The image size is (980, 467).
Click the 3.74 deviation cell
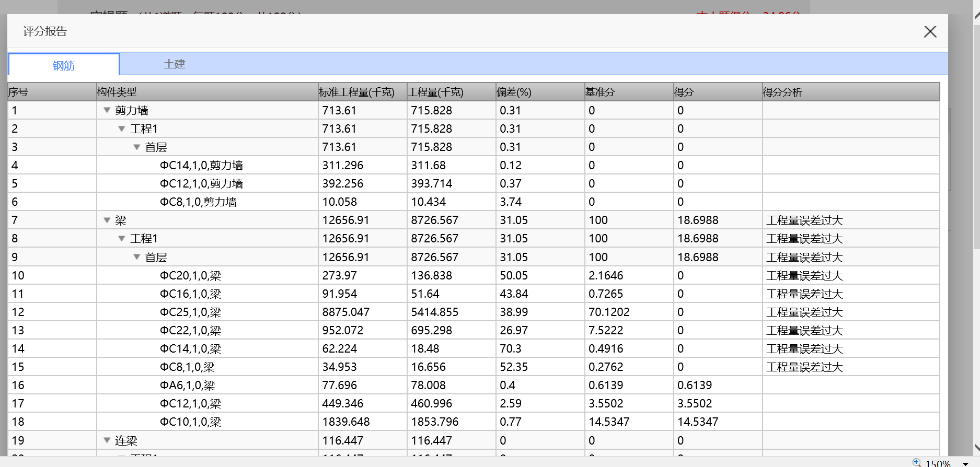click(540, 202)
